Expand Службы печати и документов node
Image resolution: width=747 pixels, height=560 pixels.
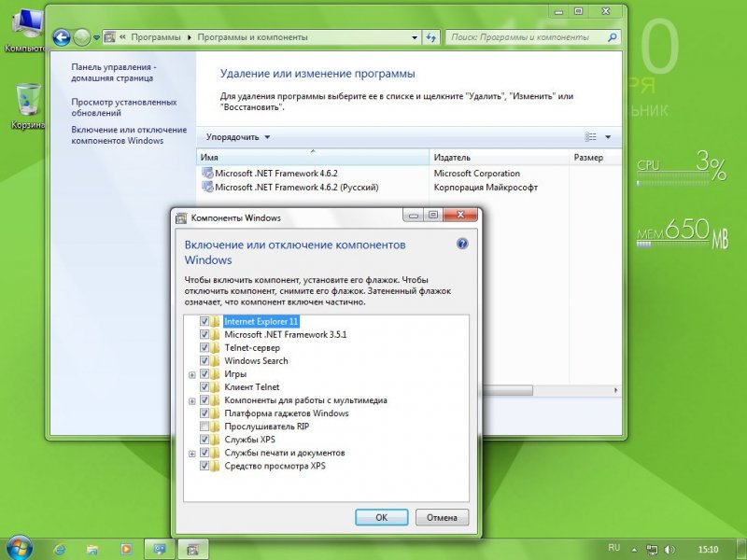tap(192, 454)
